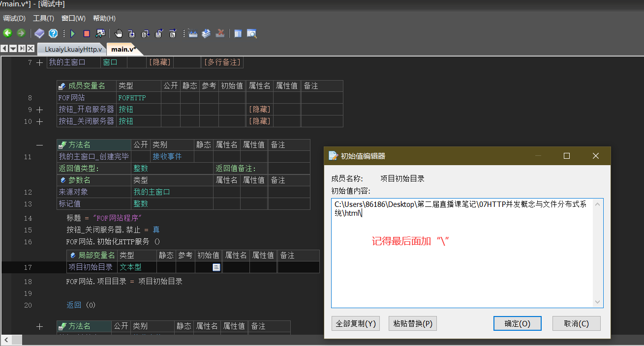
Task: Open the tab list dropdown arrow
Action: 13,49
